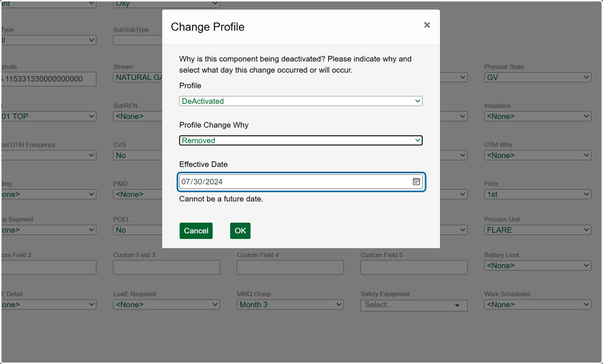The height and width of the screenshot is (364, 603).
Task: Open the dropdown showing 01 TOP
Action: click(48, 116)
